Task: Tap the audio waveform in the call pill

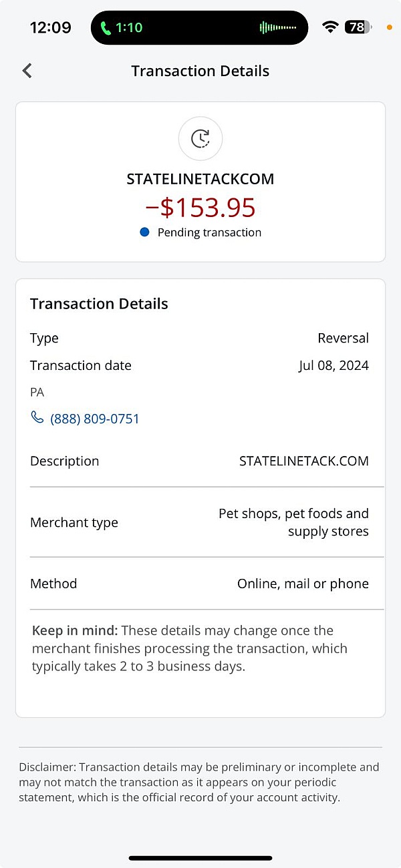Action: click(277, 28)
